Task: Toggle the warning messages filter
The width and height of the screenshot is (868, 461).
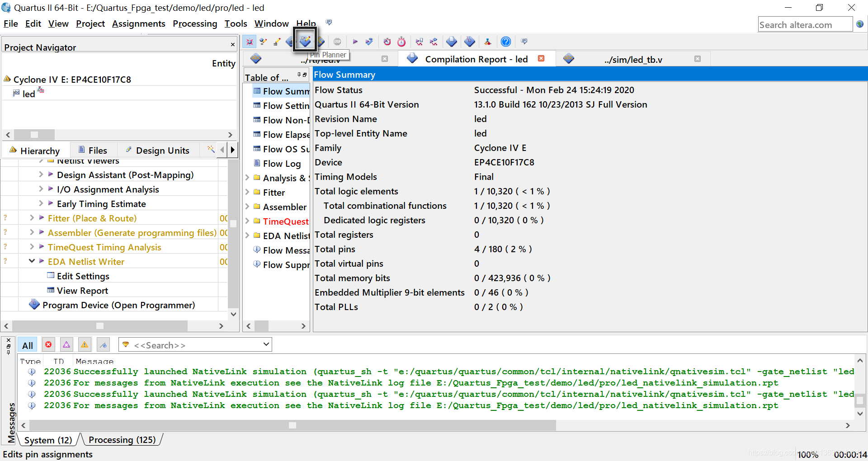Action: (x=85, y=345)
